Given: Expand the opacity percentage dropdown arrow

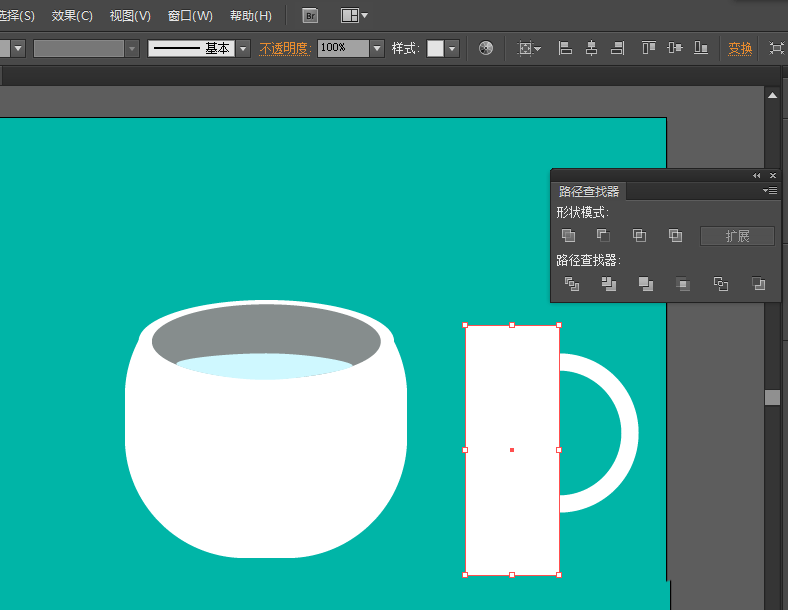Looking at the screenshot, I should [x=377, y=49].
